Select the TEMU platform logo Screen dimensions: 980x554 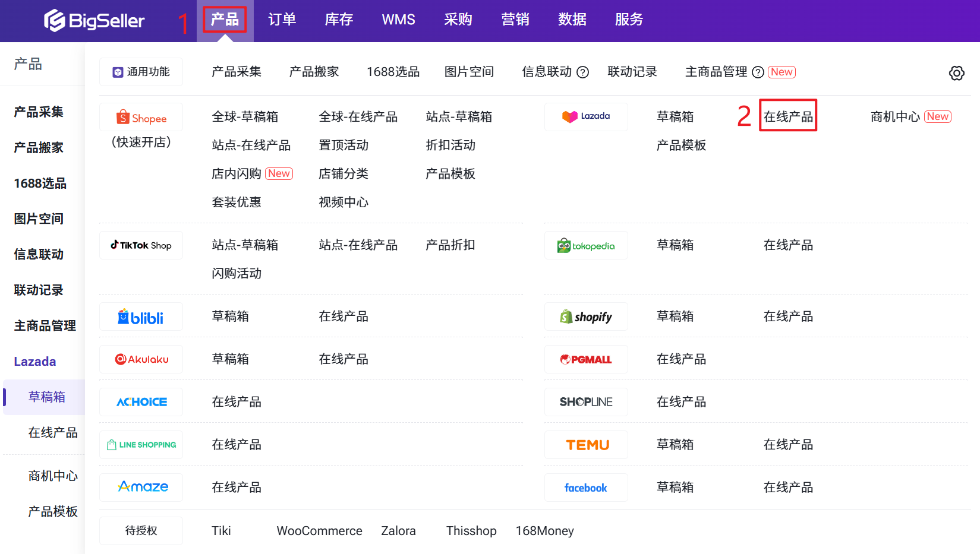[x=586, y=445]
